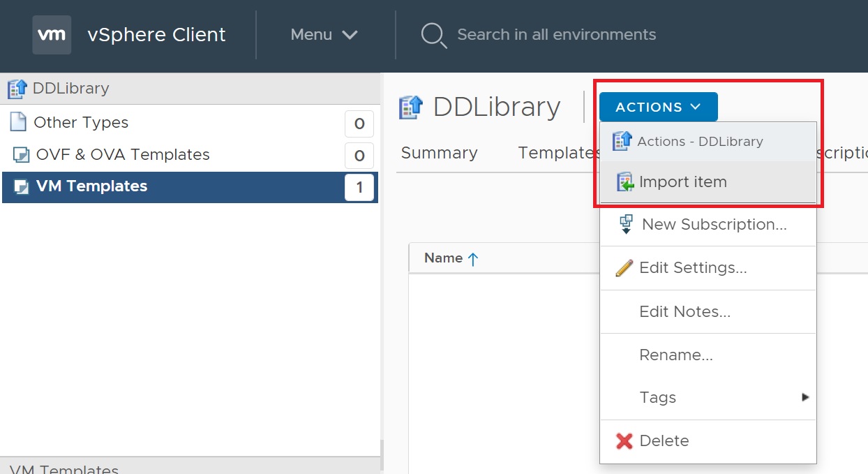Click the Import item icon
Viewport: 868px width, 474px height.
click(624, 182)
